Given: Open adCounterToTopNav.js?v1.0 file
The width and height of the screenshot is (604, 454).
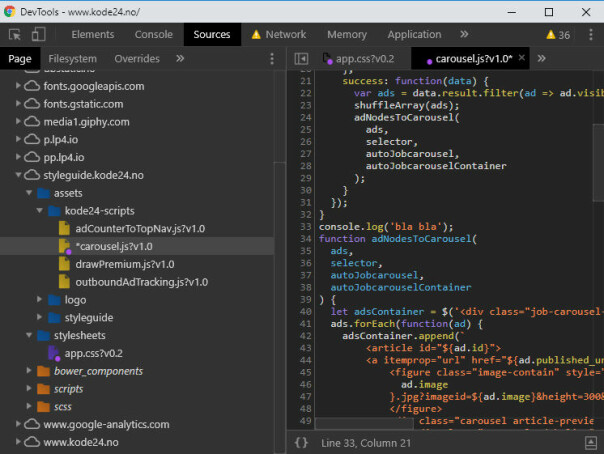Looking at the screenshot, I should (140, 229).
